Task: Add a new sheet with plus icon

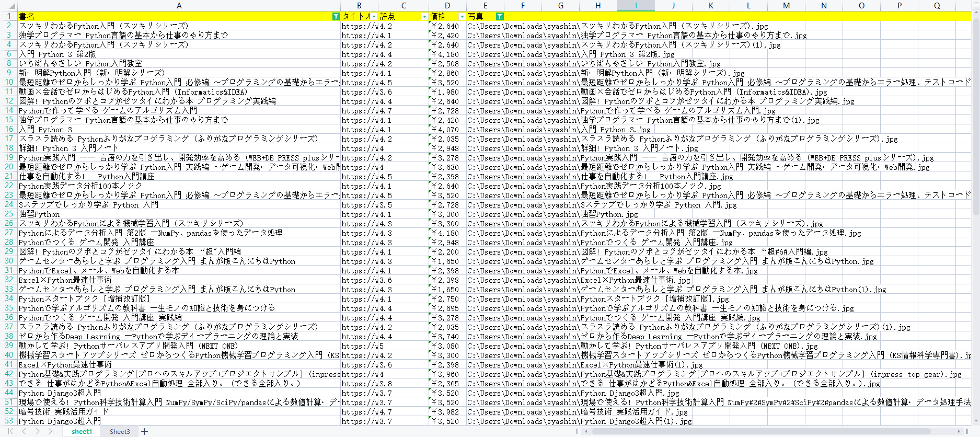Action: 145,431
